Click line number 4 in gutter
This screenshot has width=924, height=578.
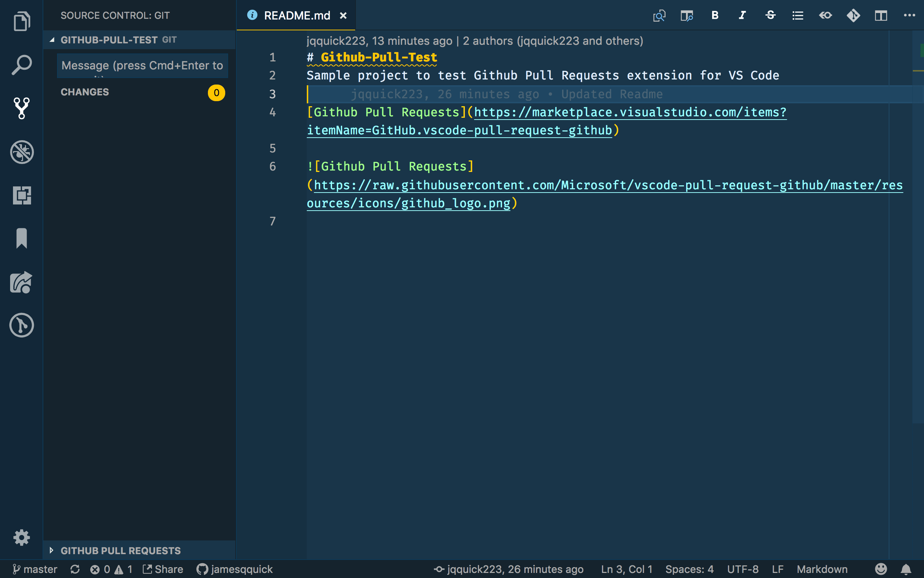pos(272,112)
